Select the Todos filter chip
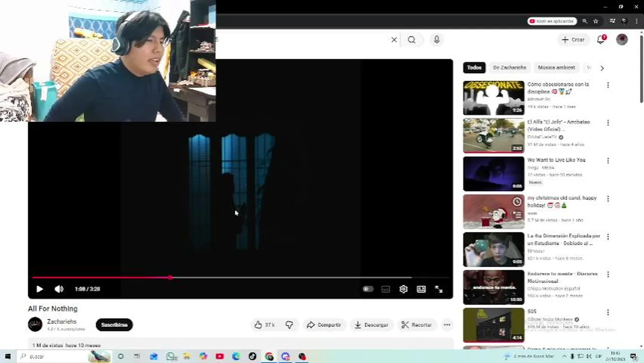 click(474, 68)
